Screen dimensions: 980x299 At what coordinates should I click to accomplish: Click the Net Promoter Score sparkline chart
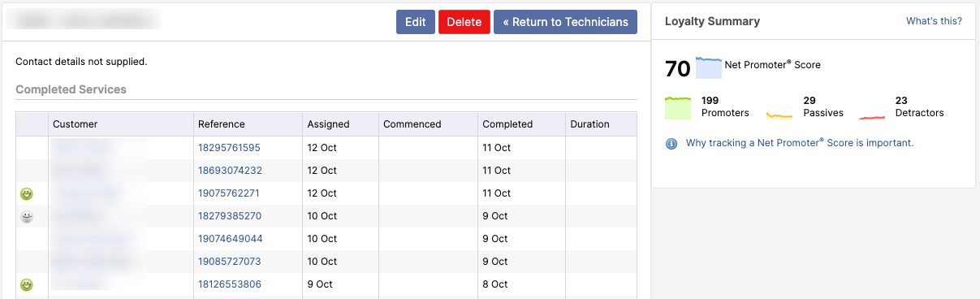[x=709, y=68]
